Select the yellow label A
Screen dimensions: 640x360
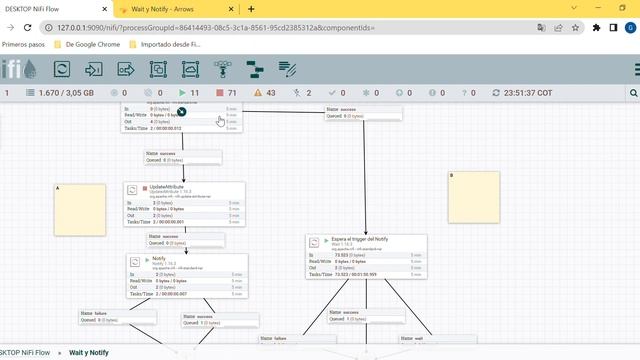[80, 210]
